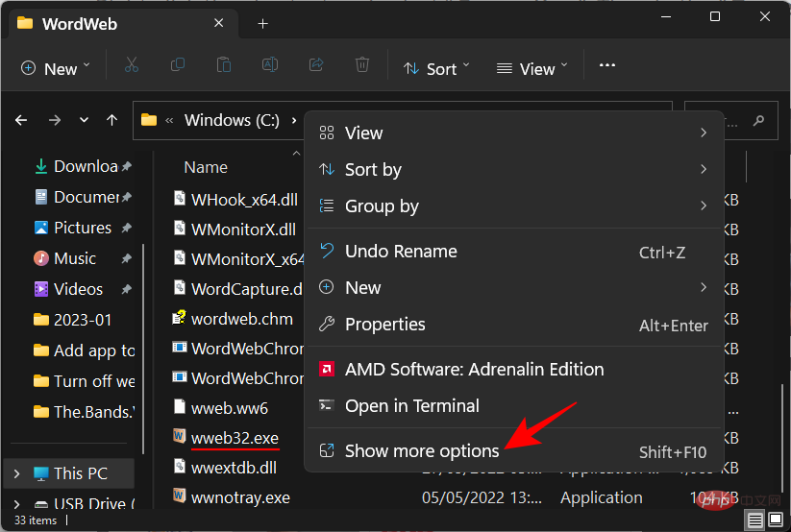Screen dimensions: 791x532
Task: Click the wwnotray.exe application icon
Action: [x=179, y=496]
